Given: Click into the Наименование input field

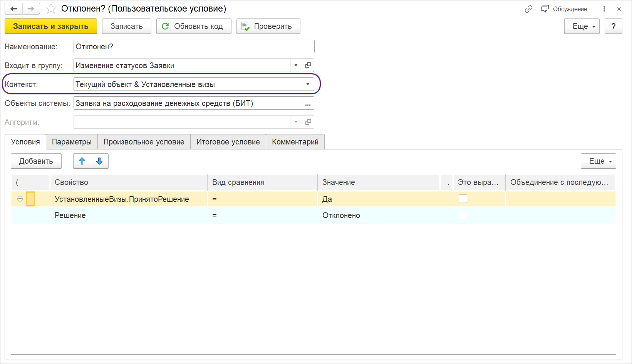Looking at the screenshot, I should (194, 47).
